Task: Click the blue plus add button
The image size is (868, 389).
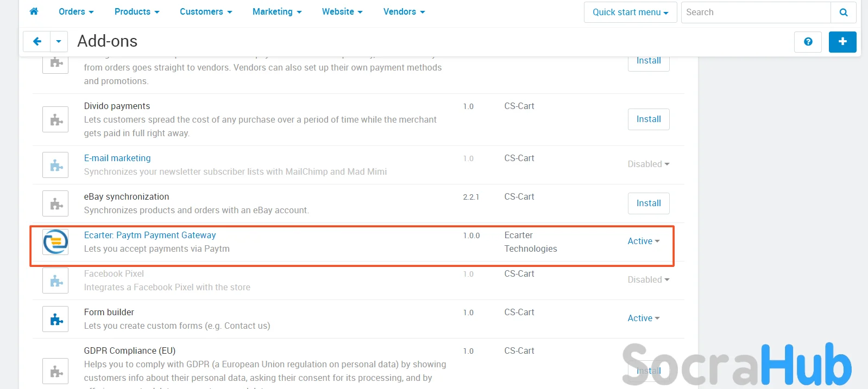Action: 842,42
